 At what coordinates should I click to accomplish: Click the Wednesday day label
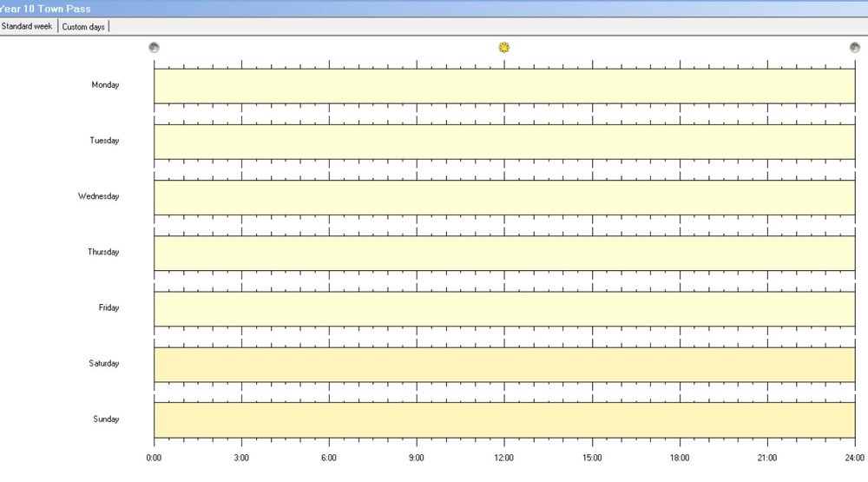pos(99,196)
